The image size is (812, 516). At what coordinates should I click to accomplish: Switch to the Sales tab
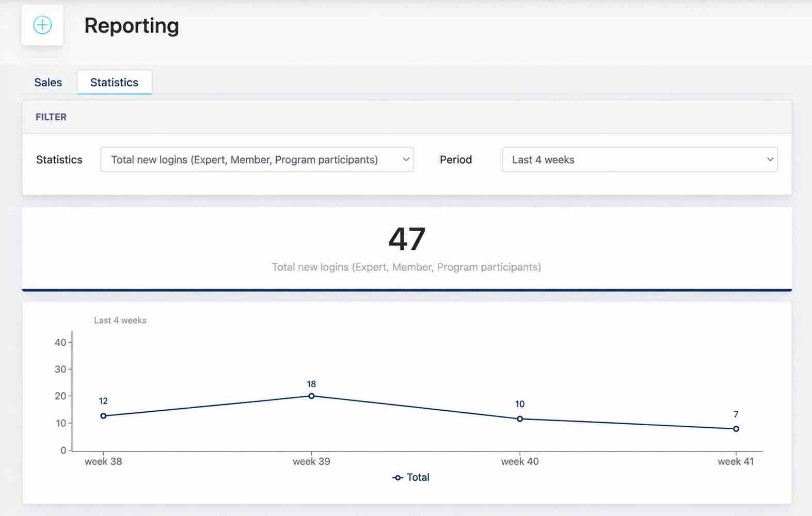point(48,83)
